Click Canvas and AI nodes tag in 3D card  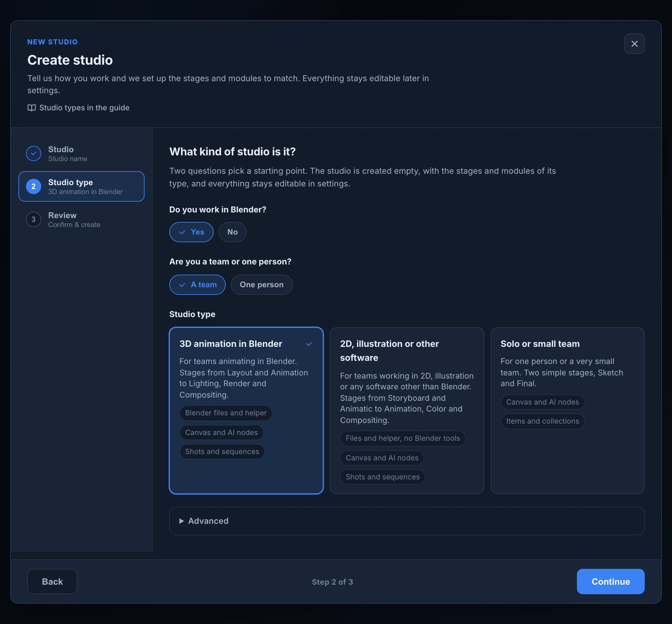(222, 432)
